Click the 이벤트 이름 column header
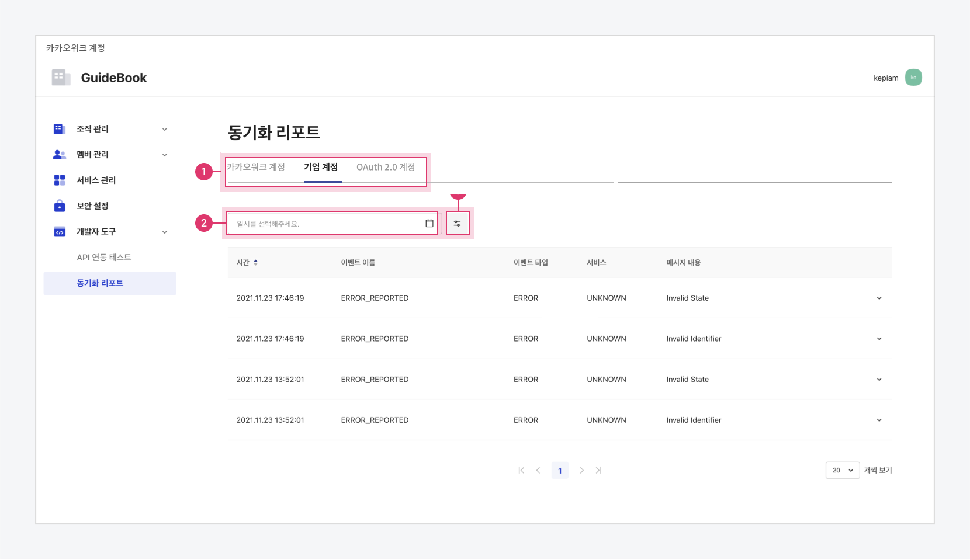Screen dimensions: 970x560 click(358, 263)
